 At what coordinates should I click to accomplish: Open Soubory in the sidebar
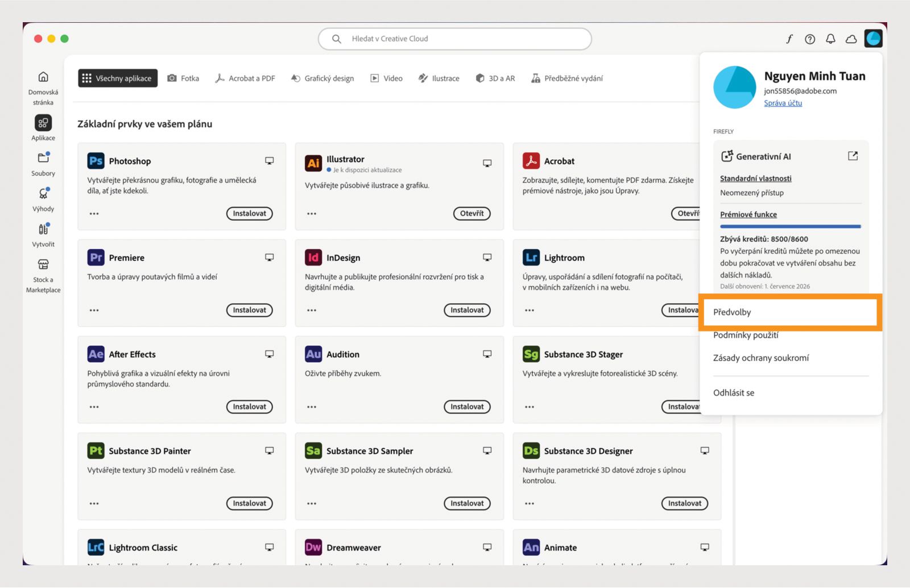(x=43, y=164)
